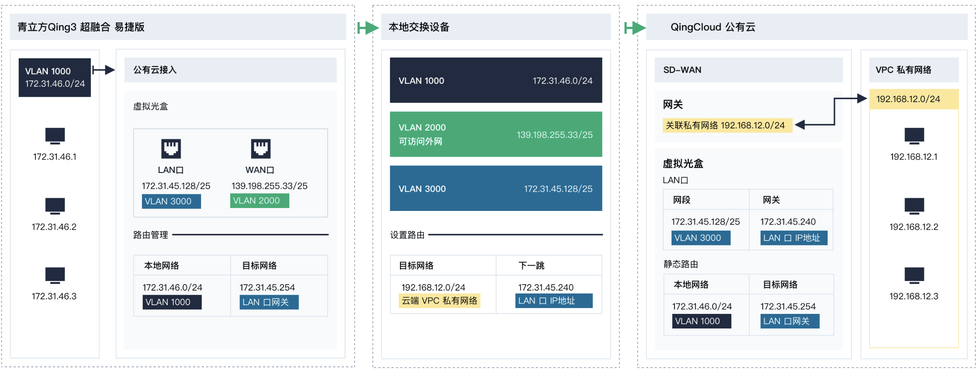This screenshot has height=371, width=980.
Task: Select 172.31.46.0/24 in 静态路由 table
Action: tap(702, 306)
